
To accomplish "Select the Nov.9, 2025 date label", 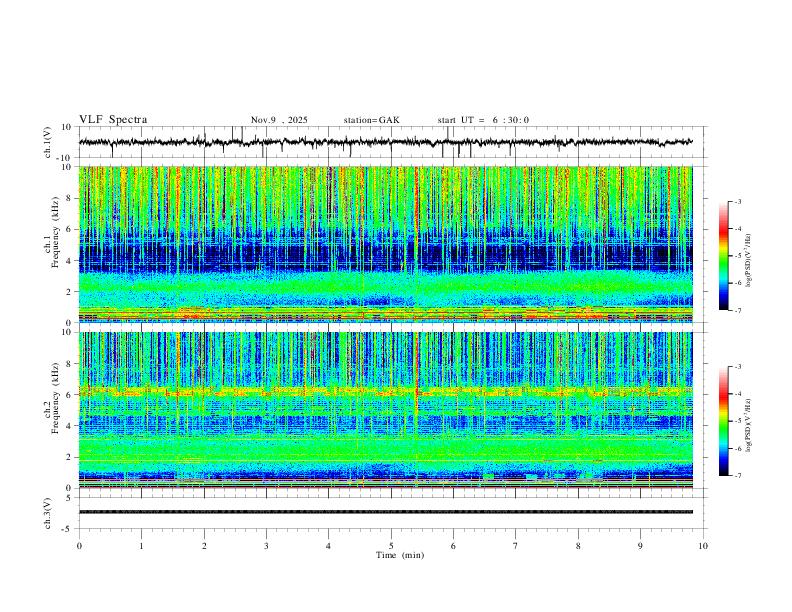I will point(279,120).
